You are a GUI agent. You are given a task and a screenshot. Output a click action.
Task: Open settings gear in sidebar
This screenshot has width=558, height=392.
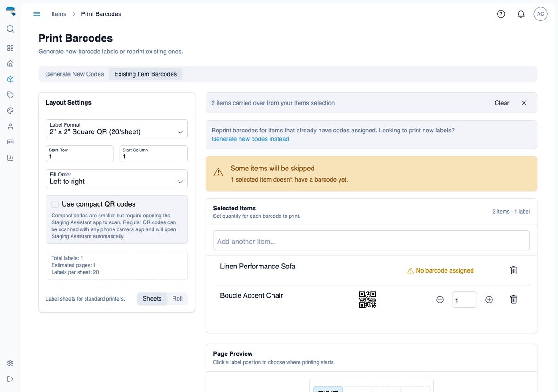point(10,363)
